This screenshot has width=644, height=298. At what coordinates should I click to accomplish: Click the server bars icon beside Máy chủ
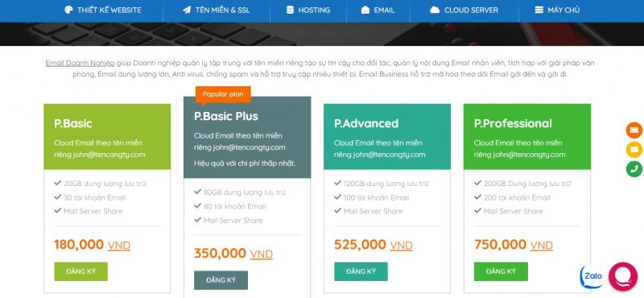pyautogui.click(x=539, y=10)
